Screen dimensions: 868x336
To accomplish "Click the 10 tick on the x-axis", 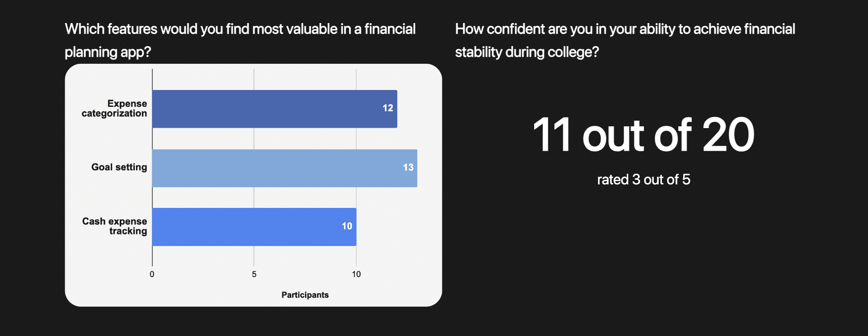I will [x=356, y=274].
